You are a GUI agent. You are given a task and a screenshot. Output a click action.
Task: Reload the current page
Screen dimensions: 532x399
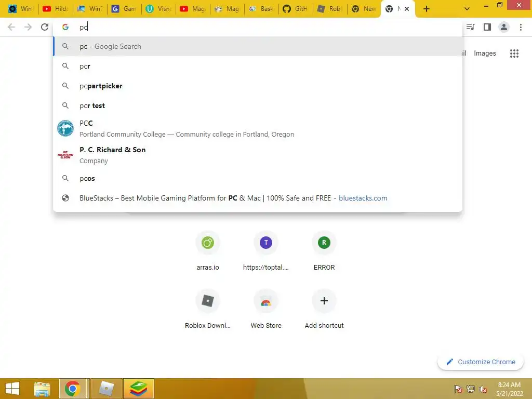point(45,27)
